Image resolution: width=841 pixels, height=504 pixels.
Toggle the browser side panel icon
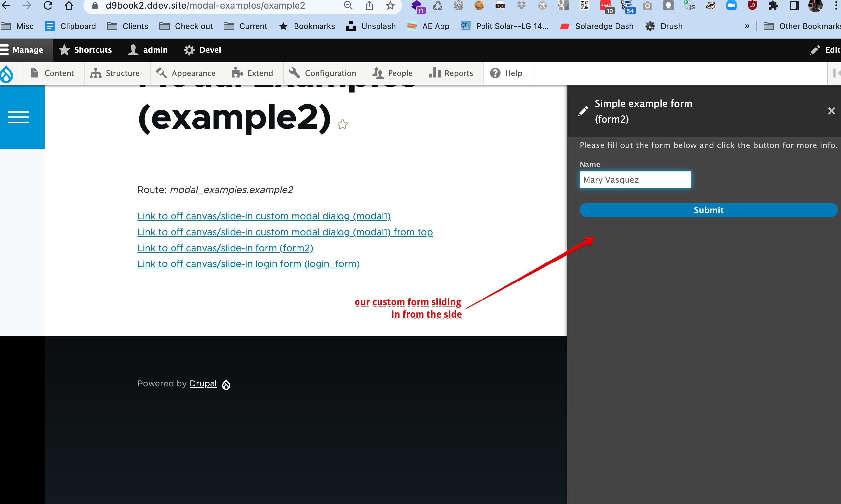[x=794, y=5]
